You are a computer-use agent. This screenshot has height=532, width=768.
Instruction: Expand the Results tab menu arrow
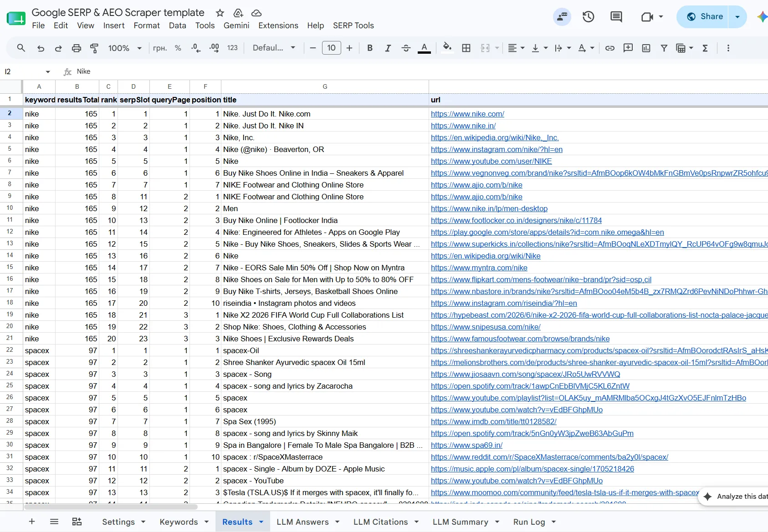(261, 522)
